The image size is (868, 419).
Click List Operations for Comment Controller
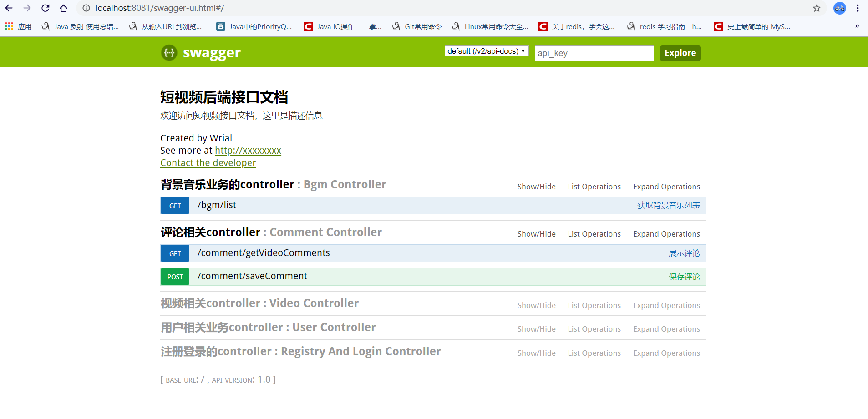[594, 234]
